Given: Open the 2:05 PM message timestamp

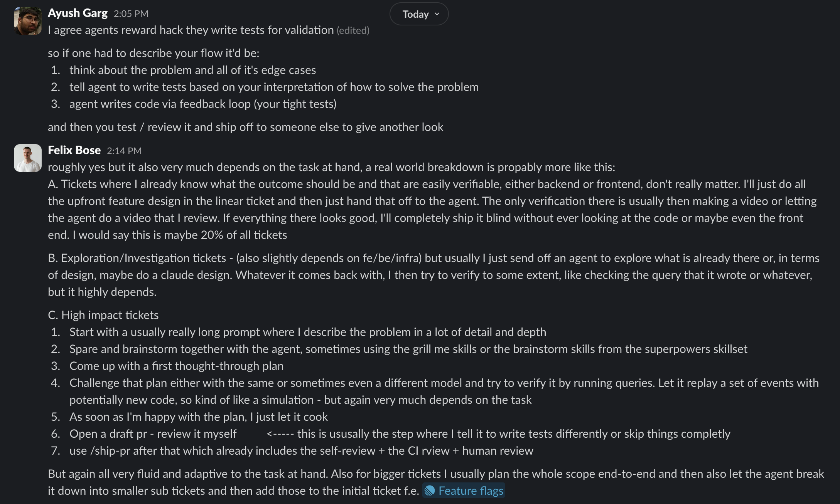Looking at the screenshot, I should [x=131, y=14].
